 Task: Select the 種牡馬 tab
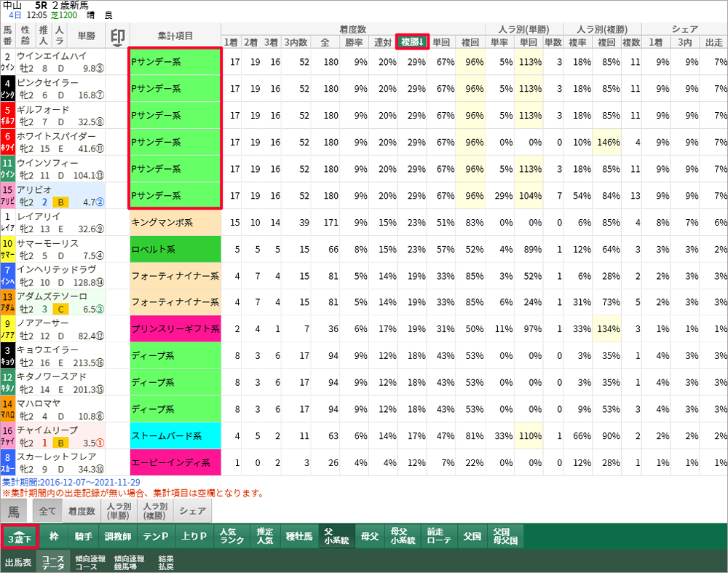pos(299,537)
